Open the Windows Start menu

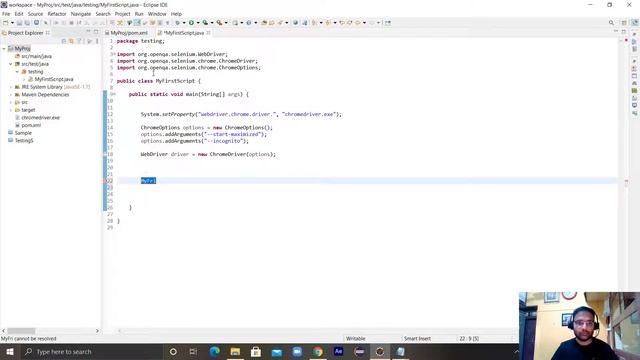[x=10, y=352]
